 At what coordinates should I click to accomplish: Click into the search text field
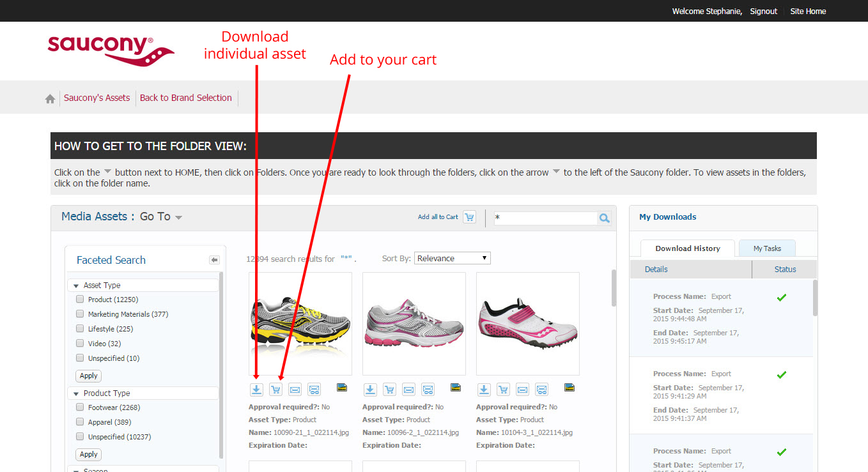click(x=545, y=218)
